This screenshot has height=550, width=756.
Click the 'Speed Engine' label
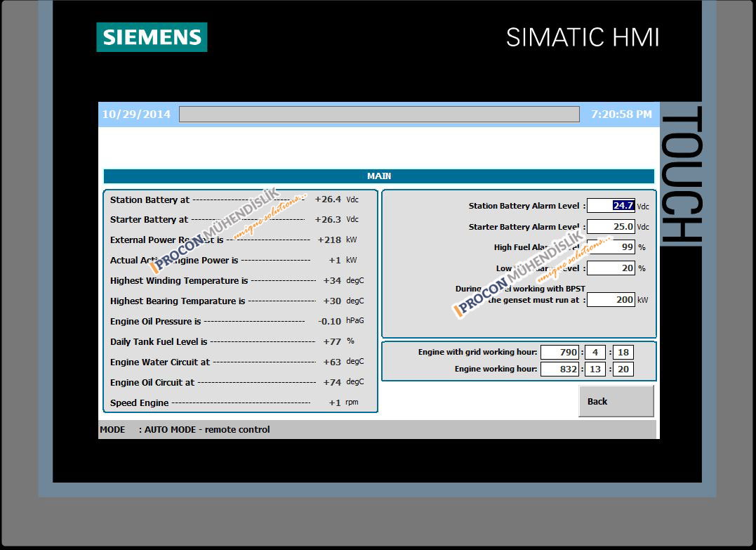tap(140, 402)
